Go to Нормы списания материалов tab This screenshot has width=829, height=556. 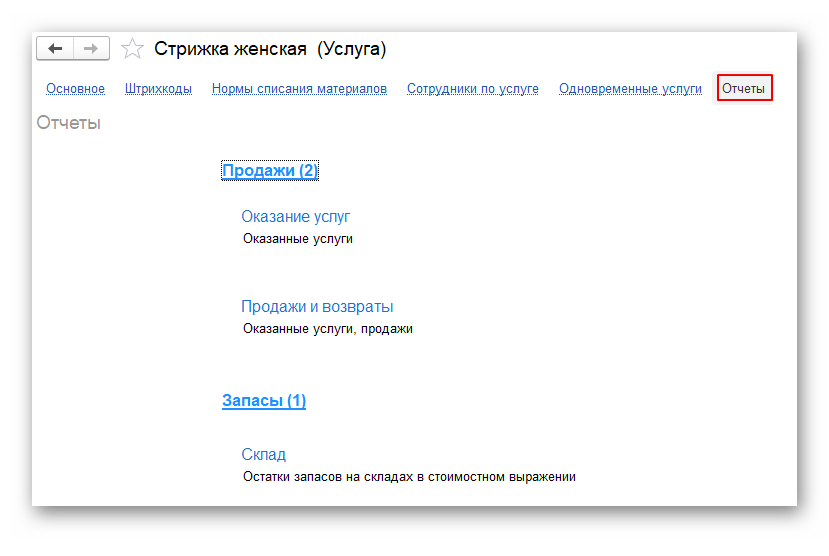point(299,89)
